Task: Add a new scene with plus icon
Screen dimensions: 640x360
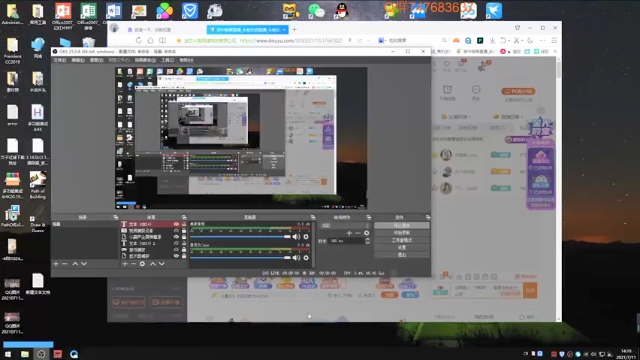Action: tap(56, 264)
